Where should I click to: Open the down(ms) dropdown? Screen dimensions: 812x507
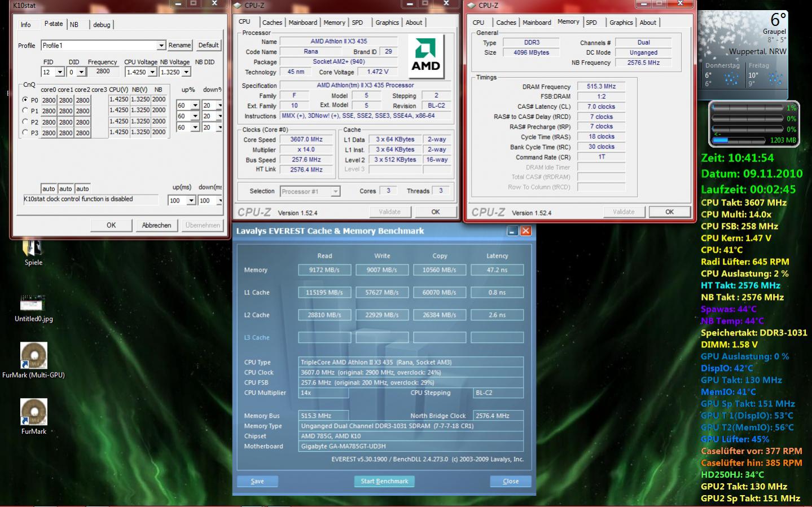tap(220, 200)
